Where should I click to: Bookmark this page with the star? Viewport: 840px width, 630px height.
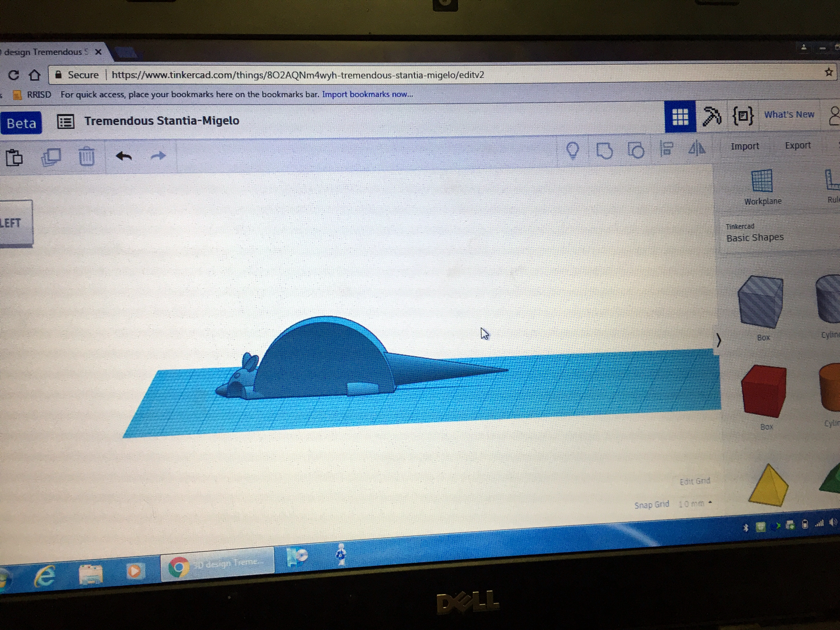point(828,72)
